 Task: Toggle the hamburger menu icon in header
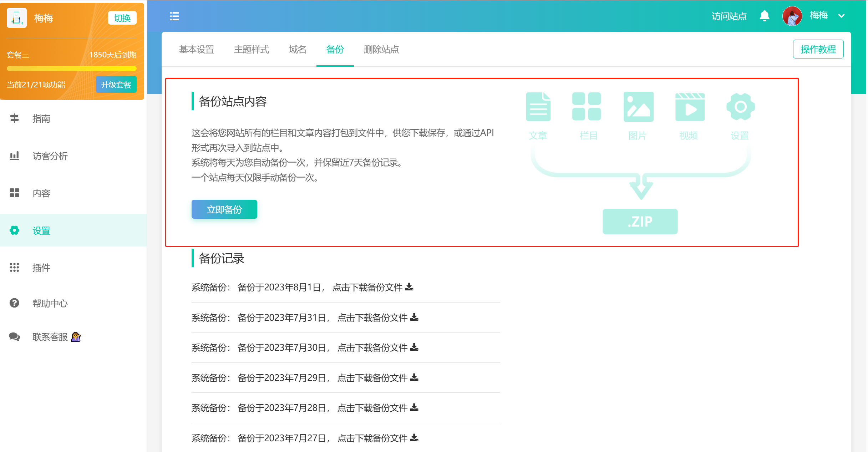tap(174, 16)
